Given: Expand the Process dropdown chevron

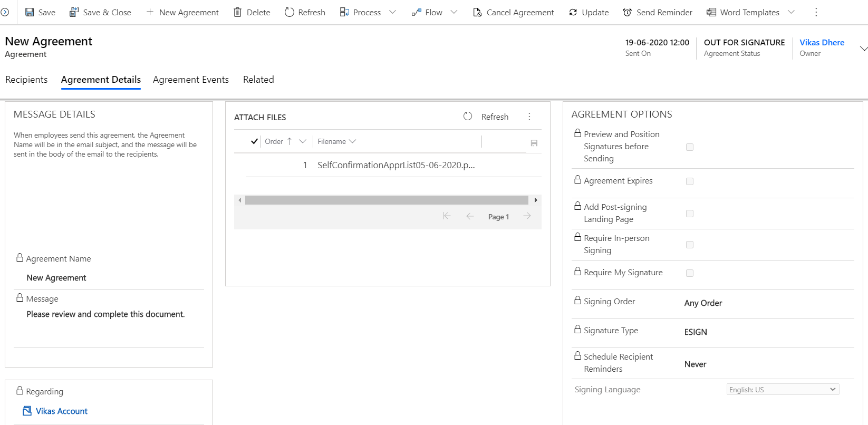Looking at the screenshot, I should click(x=392, y=12).
